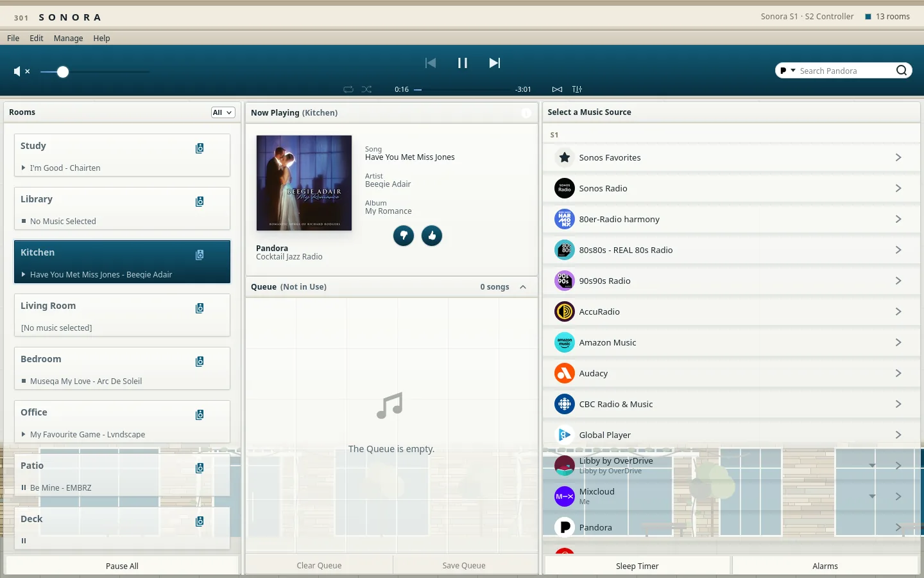Click the Library room group icon
This screenshot has height=578, width=924.
pos(200,202)
